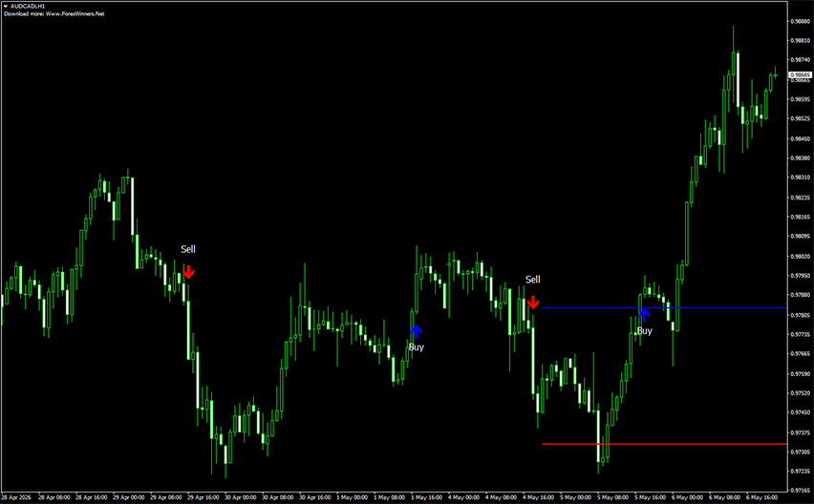Click price scale value 0.98310
814x504 pixels.
801,178
